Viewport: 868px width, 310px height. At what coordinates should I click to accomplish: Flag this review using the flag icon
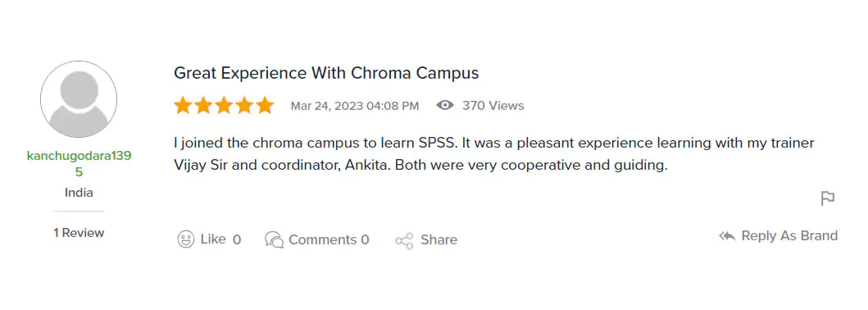point(828,198)
